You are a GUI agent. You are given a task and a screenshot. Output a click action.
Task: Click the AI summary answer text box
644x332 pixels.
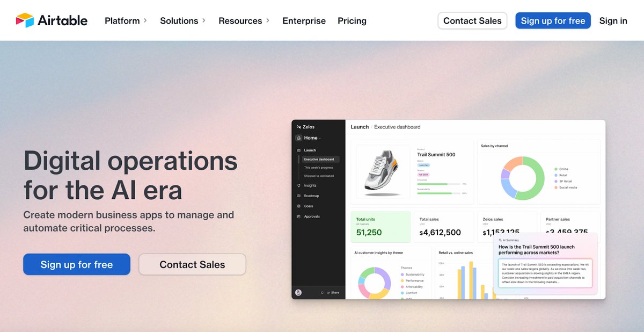pos(545,273)
